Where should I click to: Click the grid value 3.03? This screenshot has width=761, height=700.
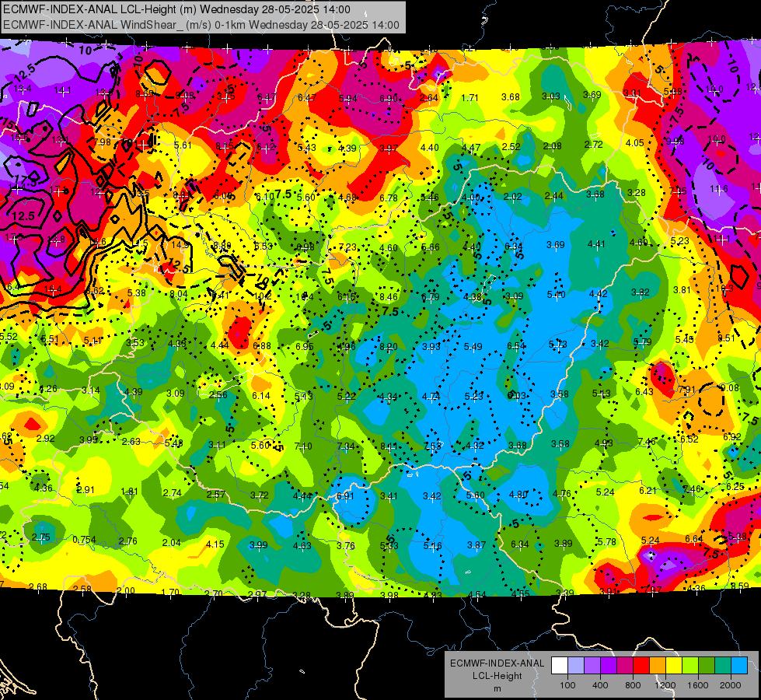(x=551, y=96)
